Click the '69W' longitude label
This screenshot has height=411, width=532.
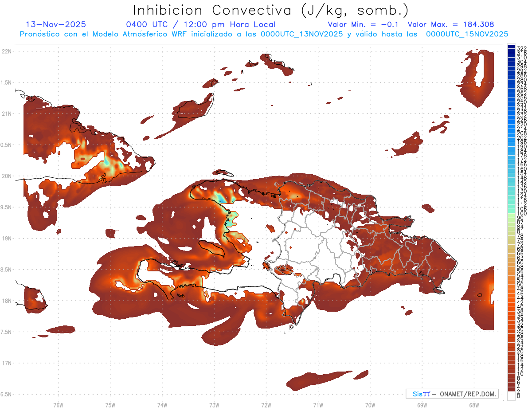point(422,405)
